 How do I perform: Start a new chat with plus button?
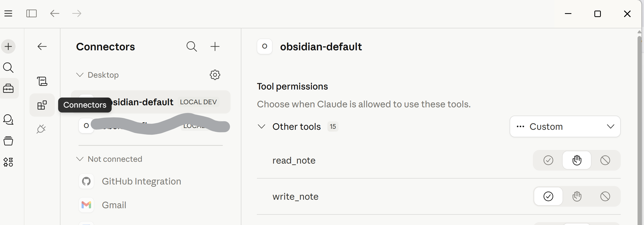click(8, 47)
